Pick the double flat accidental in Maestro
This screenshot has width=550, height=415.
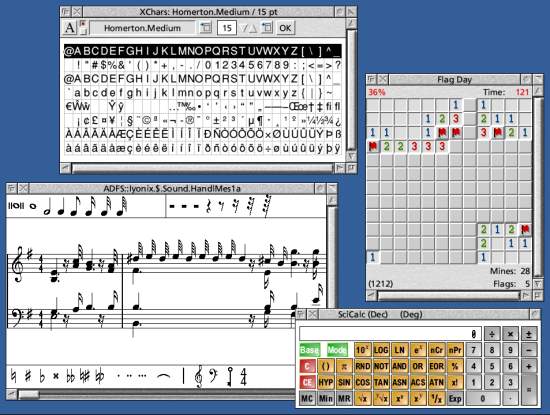pyautogui.click(x=71, y=376)
